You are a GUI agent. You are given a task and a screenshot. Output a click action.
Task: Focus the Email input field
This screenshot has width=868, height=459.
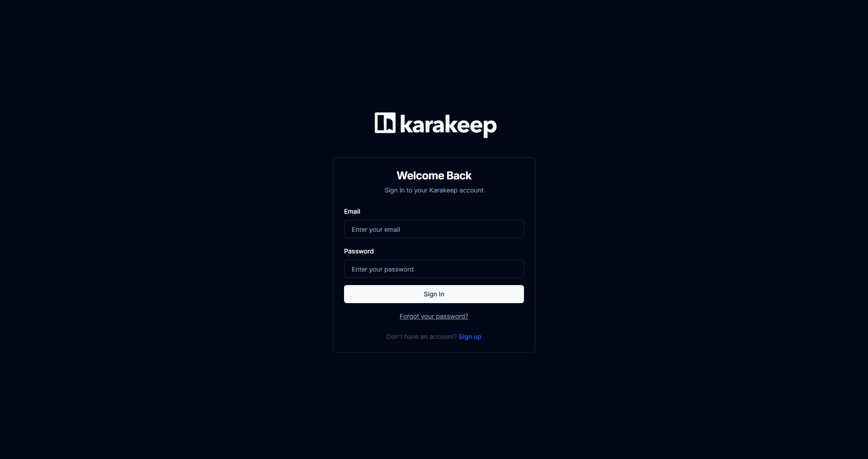point(434,229)
